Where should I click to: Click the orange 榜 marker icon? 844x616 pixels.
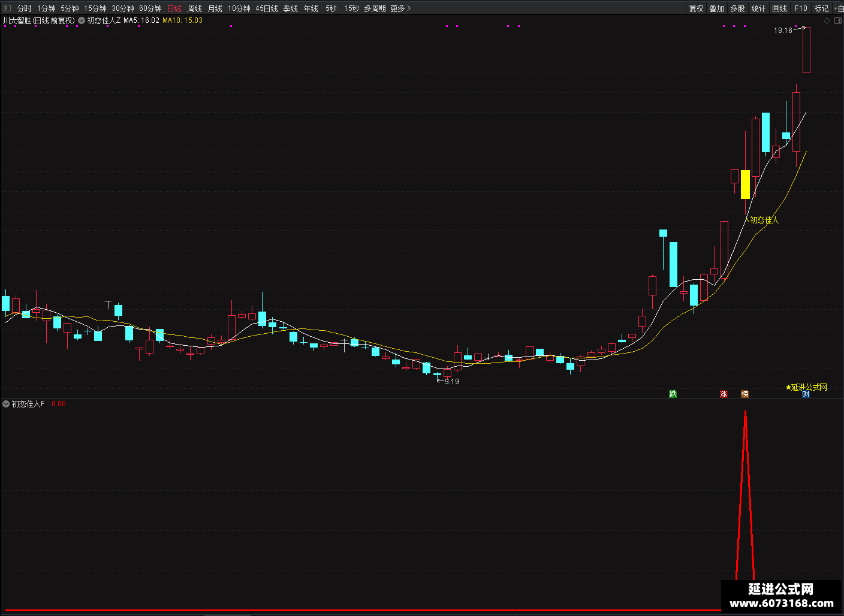point(744,394)
